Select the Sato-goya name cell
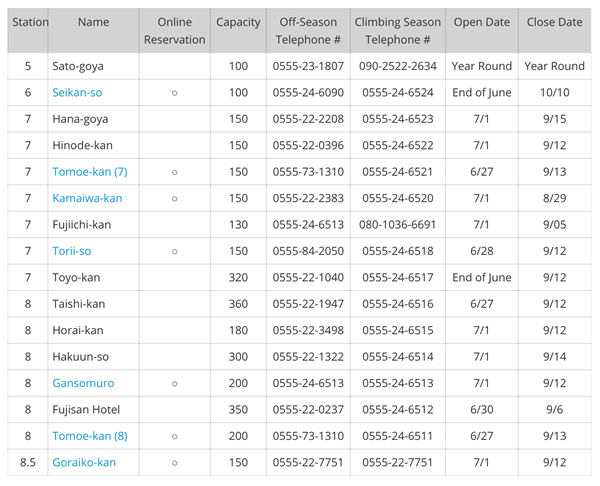Viewport: 600px width, 486px height. (x=93, y=66)
